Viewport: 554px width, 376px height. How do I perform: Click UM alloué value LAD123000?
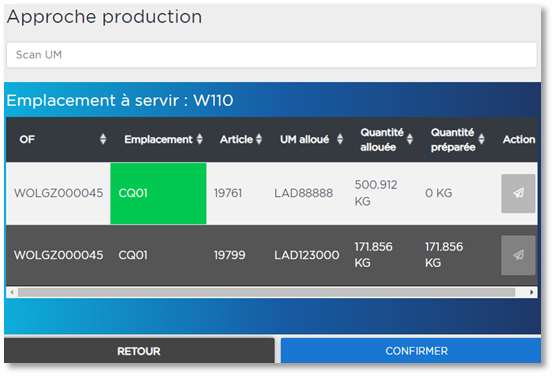click(x=307, y=255)
